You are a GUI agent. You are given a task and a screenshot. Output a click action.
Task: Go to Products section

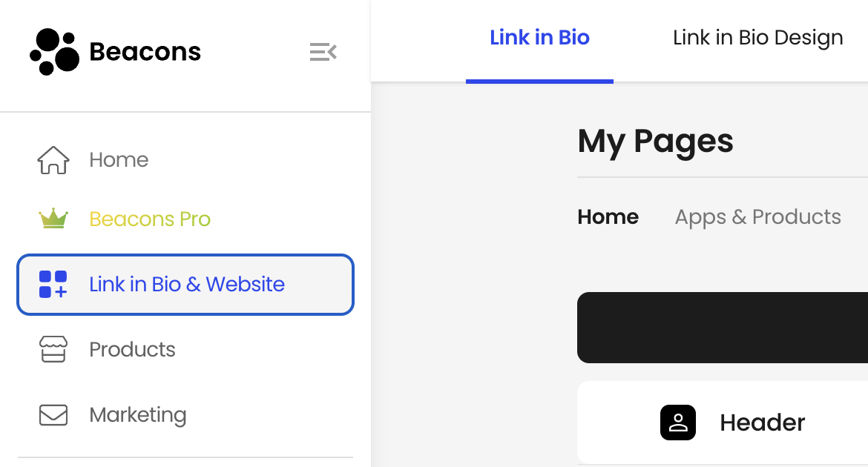pos(132,350)
